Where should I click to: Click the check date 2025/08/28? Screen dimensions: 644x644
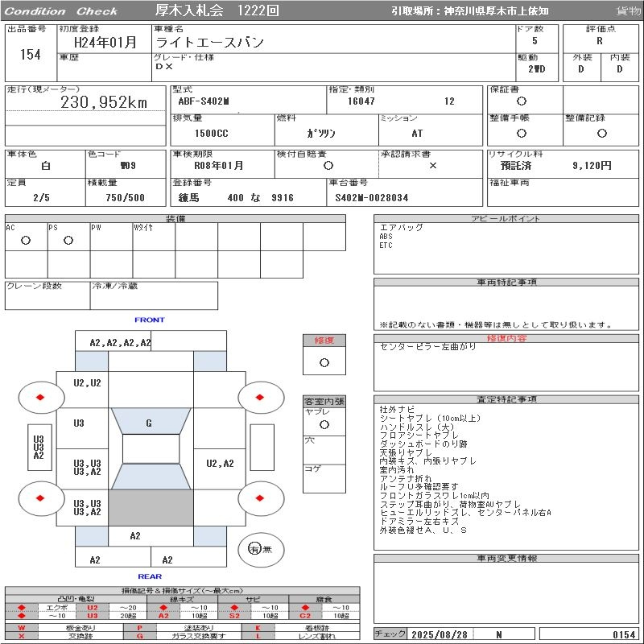click(x=440, y=634)
